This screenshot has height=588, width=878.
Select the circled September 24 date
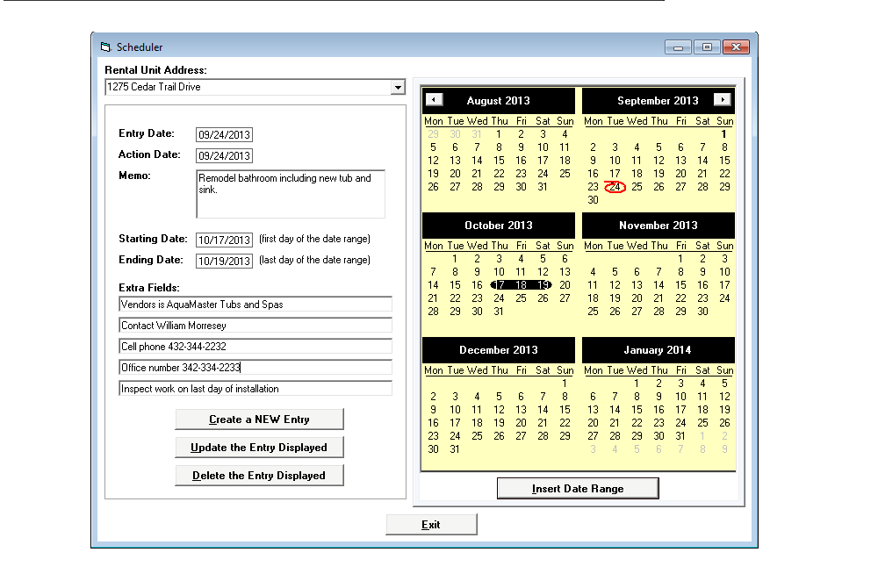tap(615, 187)
